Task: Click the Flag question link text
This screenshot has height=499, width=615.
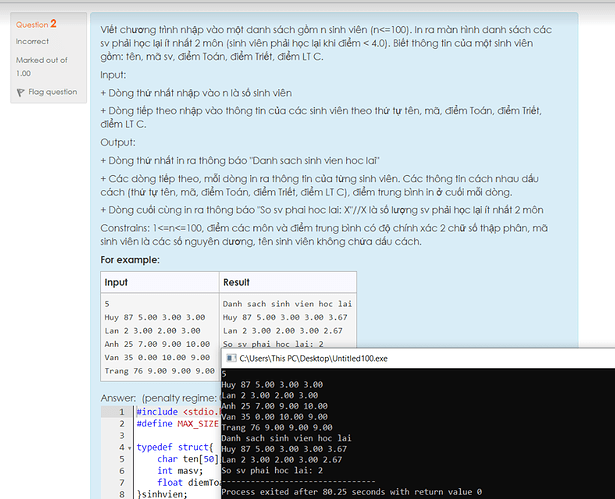Action: point(52,92)
